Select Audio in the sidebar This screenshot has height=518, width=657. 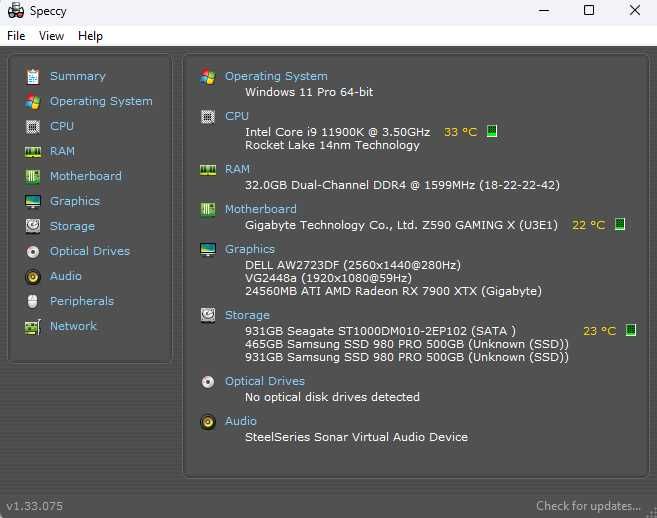[x=65, y=276]
